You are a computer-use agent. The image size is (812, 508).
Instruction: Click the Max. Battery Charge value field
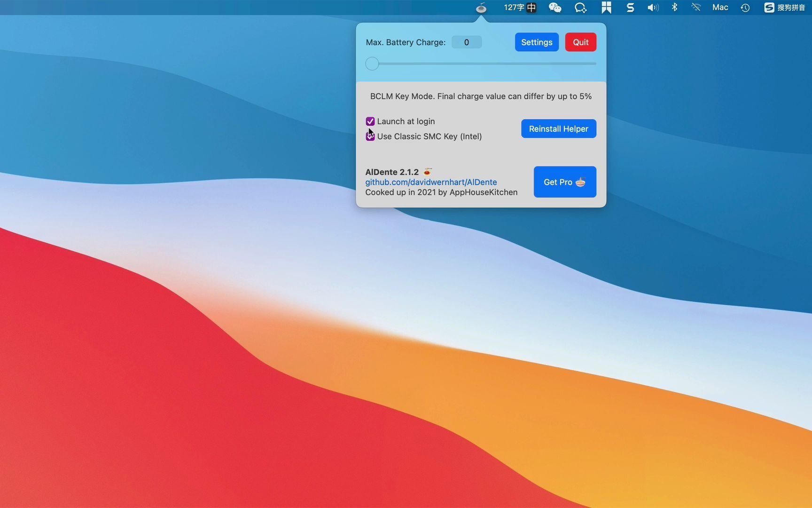(467, 42)
